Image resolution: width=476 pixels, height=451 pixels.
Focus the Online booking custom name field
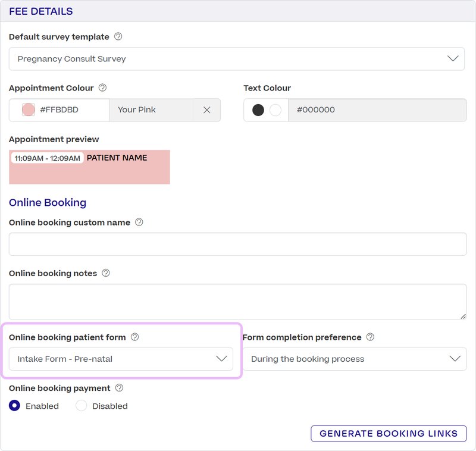[x=237, y=244]
